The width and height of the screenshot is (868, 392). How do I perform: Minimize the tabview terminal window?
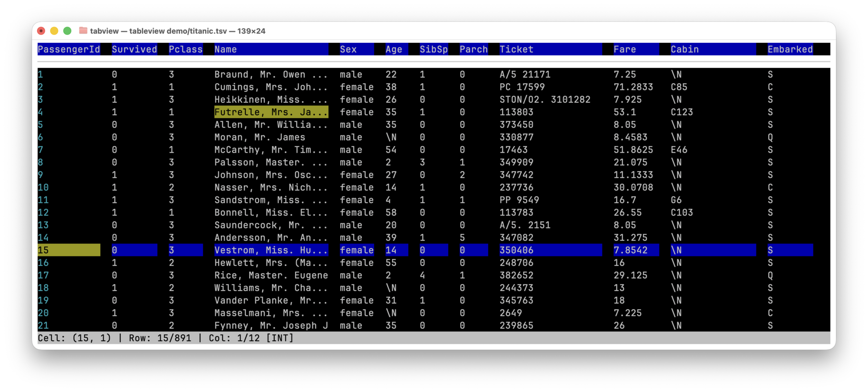[x=54, y=31]
